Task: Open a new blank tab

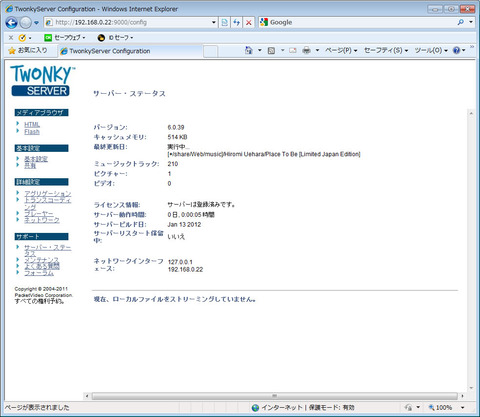Action: (x=210, y=51)
